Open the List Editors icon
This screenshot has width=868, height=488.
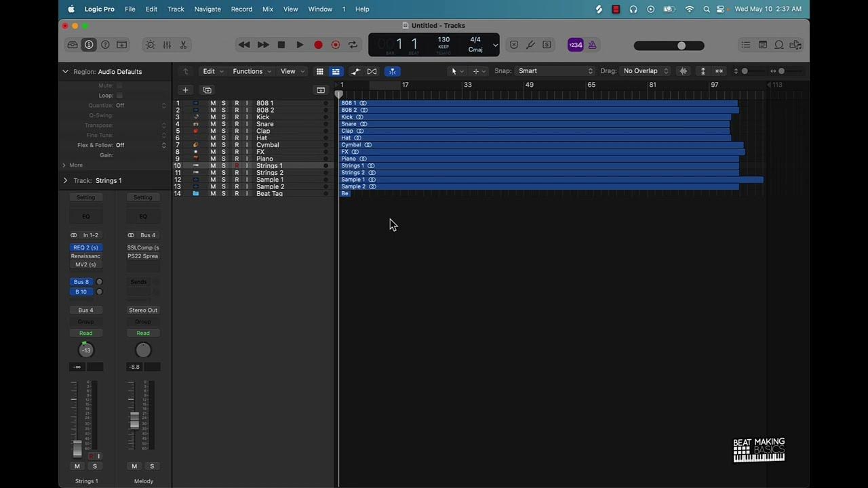[746, 45]
